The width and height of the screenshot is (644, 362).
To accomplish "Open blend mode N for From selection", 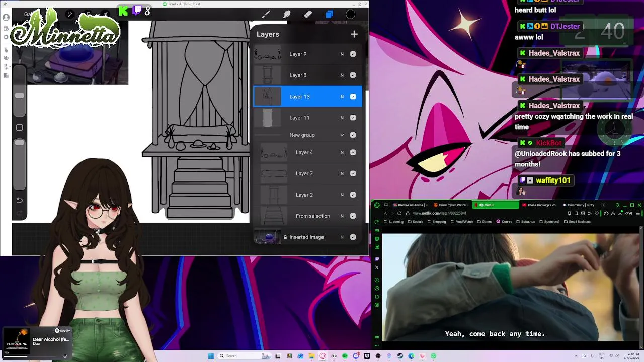I will (x=342, y=216).
